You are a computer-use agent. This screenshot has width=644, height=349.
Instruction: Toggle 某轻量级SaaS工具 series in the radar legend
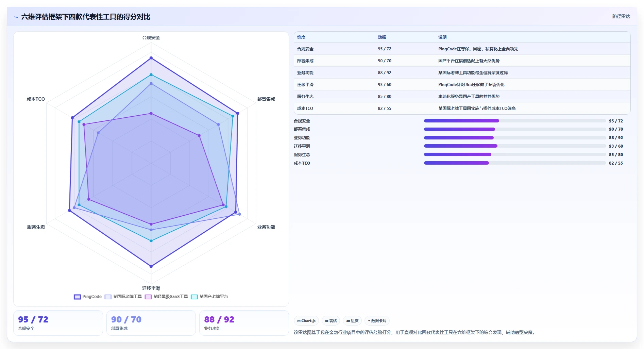coord(166,297)
